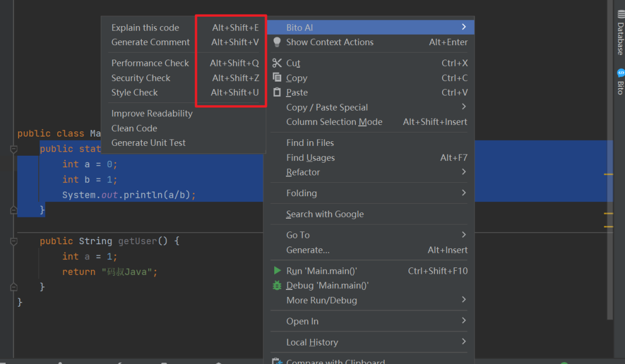Click the green bug Debug icon
This screenshot has width=625, height=364.
click(x=277, y=285)
